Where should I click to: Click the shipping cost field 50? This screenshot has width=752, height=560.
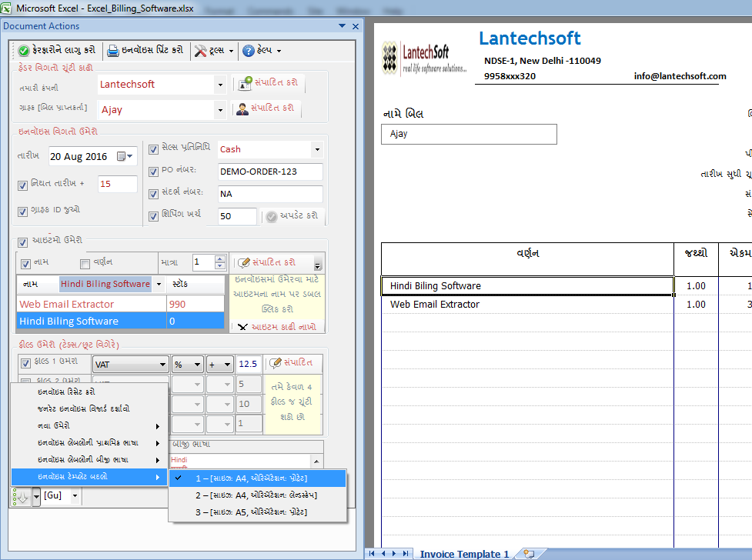(237, 216)
